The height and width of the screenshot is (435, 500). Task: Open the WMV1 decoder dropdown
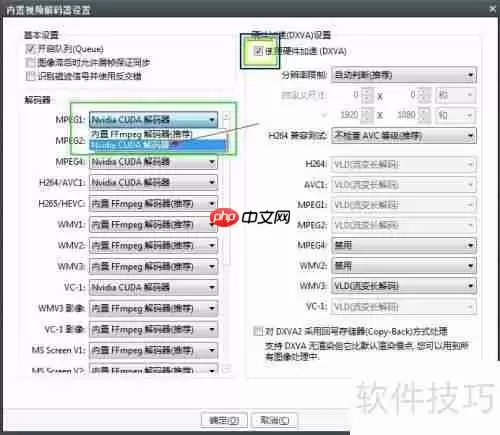click(x=154, y=224)
